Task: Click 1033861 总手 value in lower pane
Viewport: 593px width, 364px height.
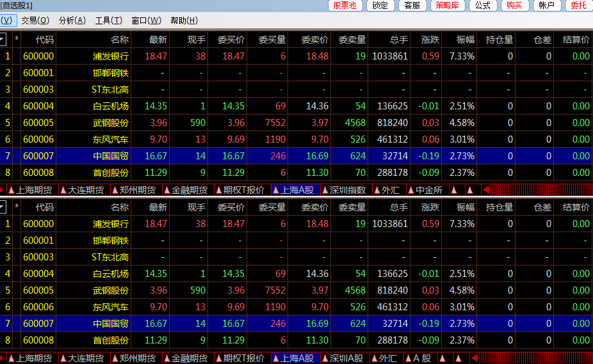Action: tap(390, 224)
